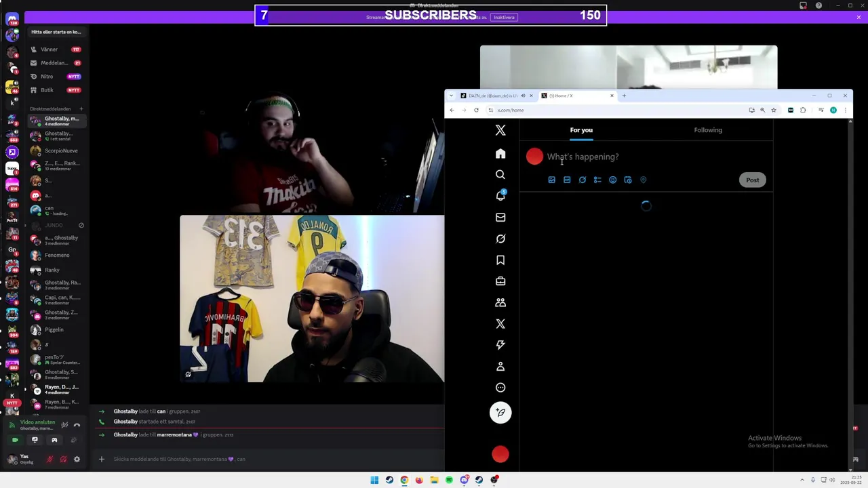Open attachment plus menu in message box
The height and width of the screenshot is (488, 868).
click(x=101, y=460)
